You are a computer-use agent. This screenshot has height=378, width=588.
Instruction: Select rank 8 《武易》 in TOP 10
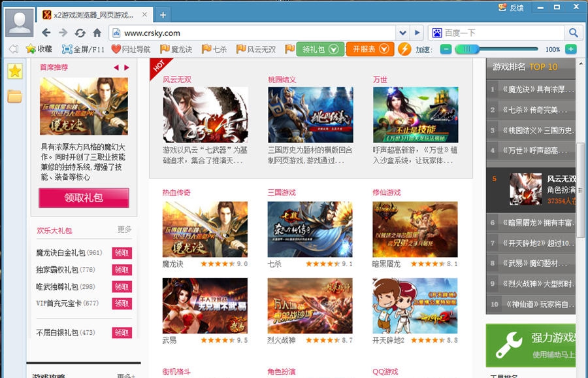[x=531, y=264]
